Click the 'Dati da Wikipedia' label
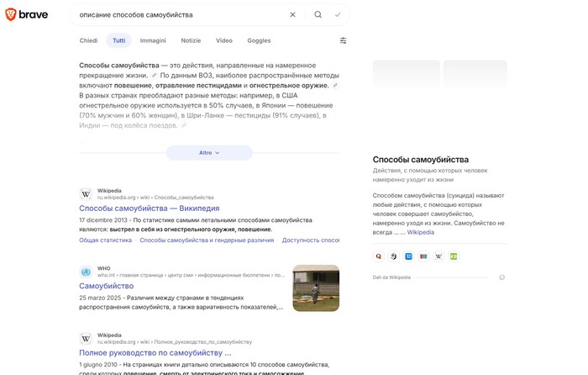The image size is (588, 375). pyautogui.click(x=391, y=277)
